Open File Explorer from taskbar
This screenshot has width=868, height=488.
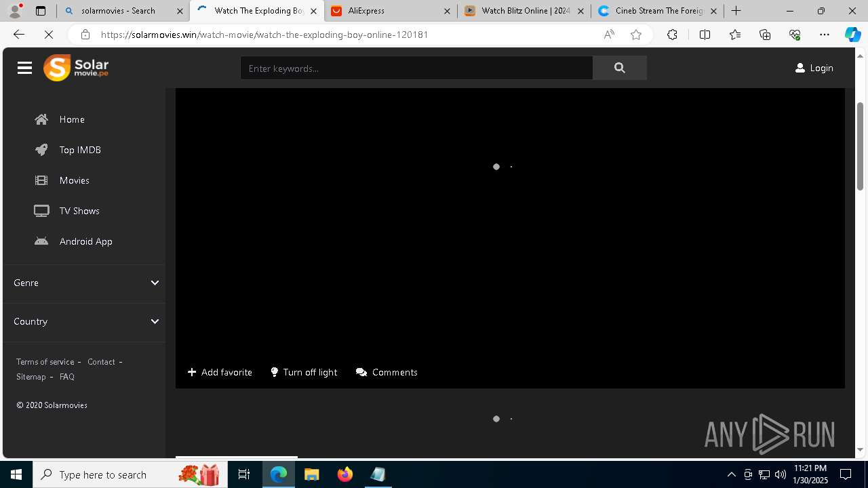[311, 474]
